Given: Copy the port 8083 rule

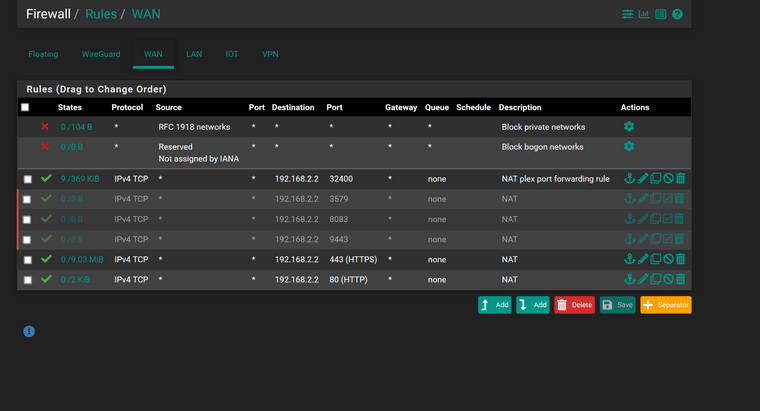Looking at the screenshot, I should 655,219.
